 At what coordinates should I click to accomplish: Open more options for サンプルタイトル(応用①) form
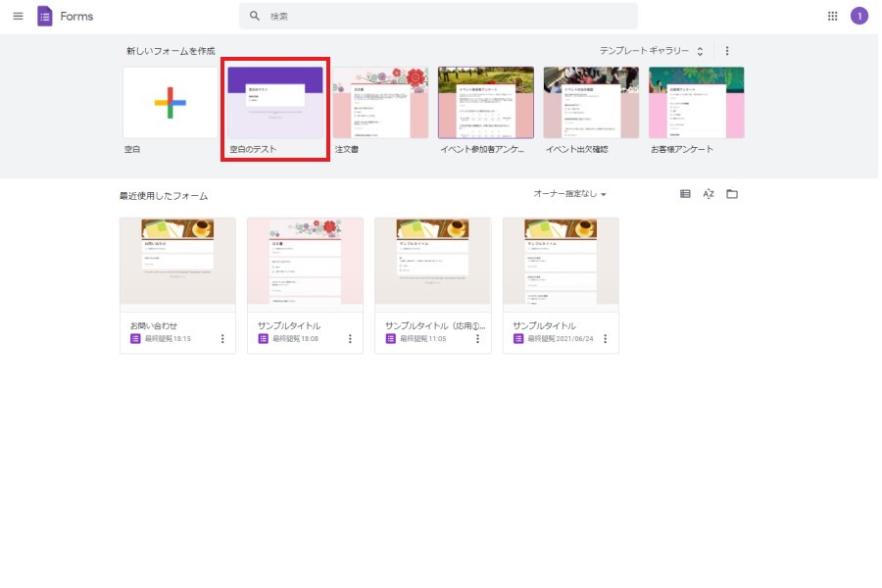tap(477, 338)
